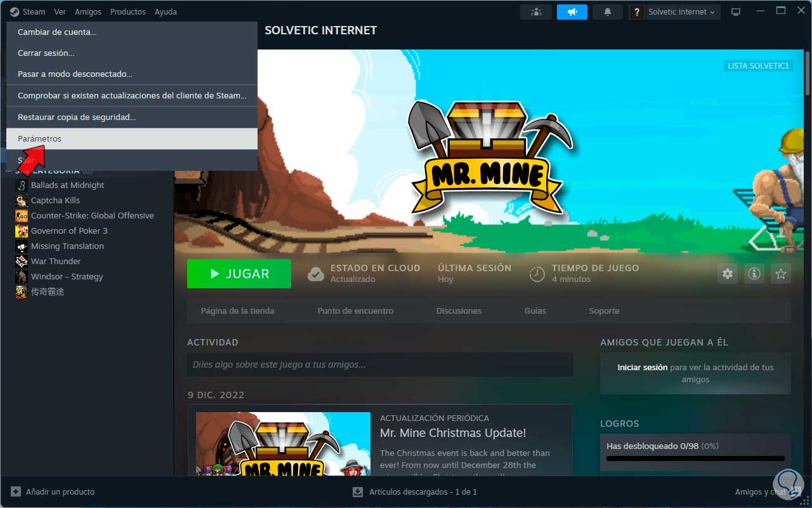Choose Cerrar sesión in the Steam menu
812x508 pixels.
click(132, 53)
